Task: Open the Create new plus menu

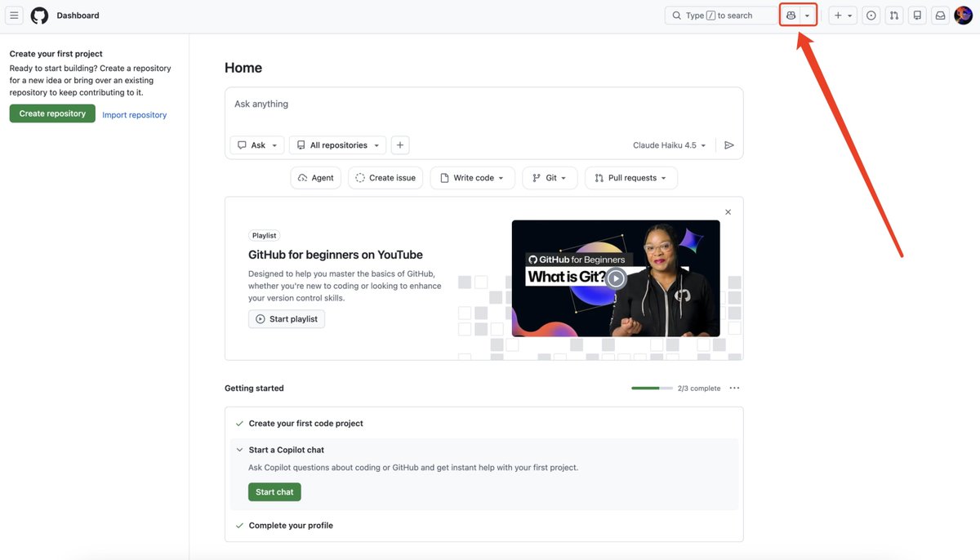Action: (x=843, y=16)
